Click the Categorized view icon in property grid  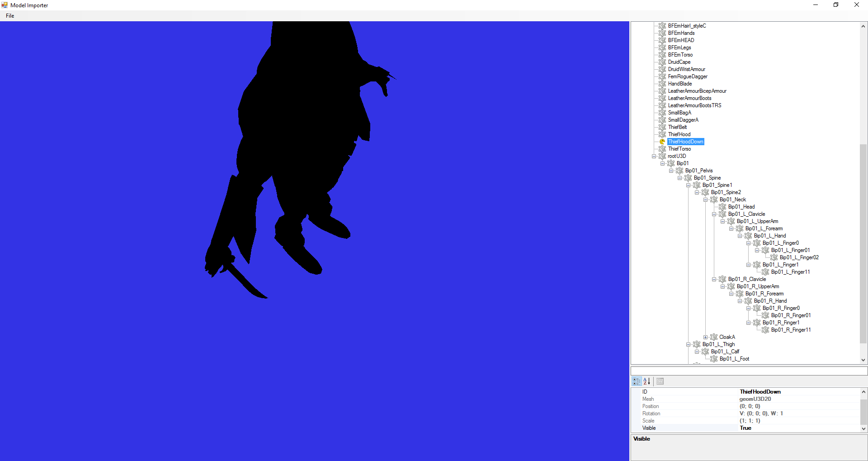(x=637, y=381)
